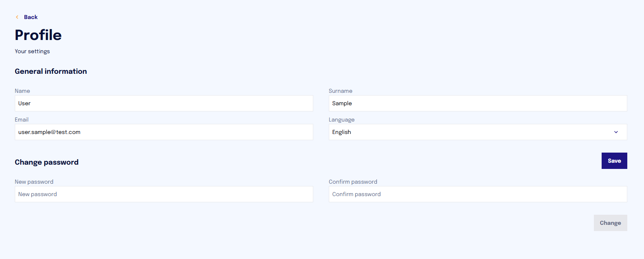Screen dimensions: 644x259
Task: Click the Your settings subtitle text
Action: pyautogui.click(x=32, y=51)
